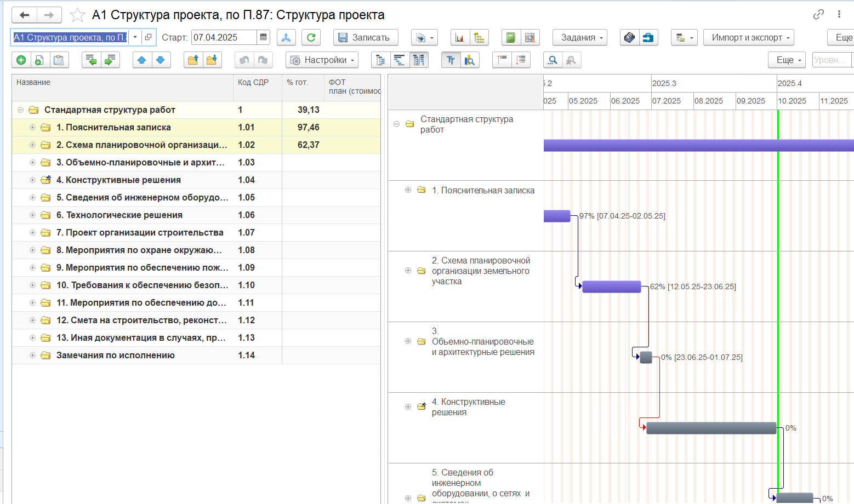Screen dimensions: 854x504
Task: Navigate back with the left arrow button
Action: click(x=24, y=15)
